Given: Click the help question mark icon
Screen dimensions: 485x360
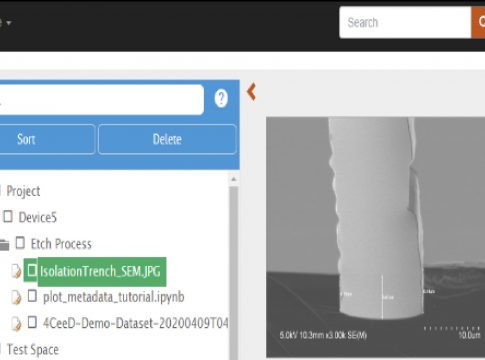Looking at the screenshot, I should click(x=221, y=98).
